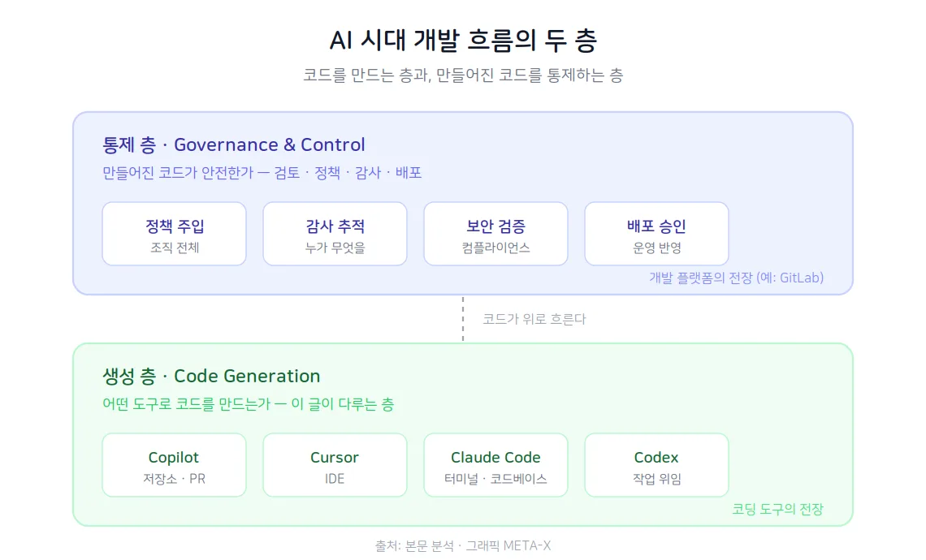Click the Copilot 저장소 PR card
The height and width of the screenshot is (560, 926).
point(174,465)
